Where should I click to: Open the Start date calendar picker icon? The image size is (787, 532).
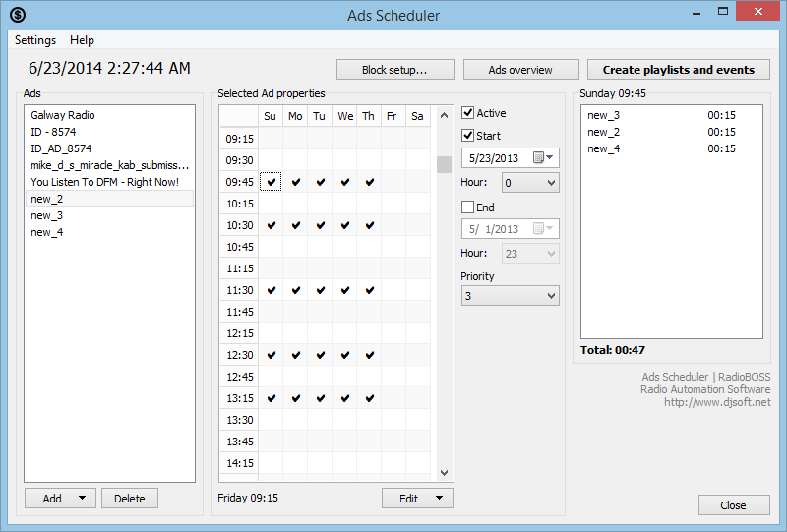[x=538, y=158]
